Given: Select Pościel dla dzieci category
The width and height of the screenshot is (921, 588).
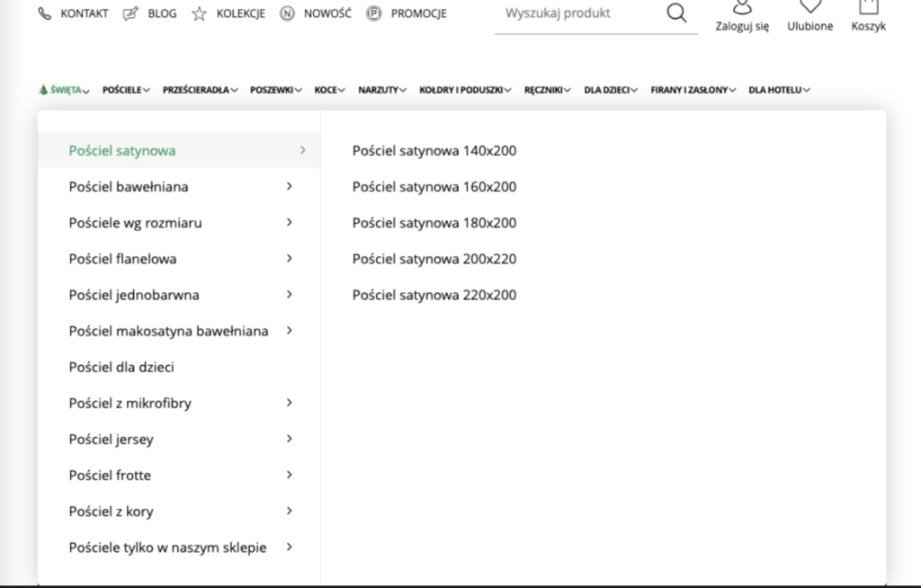Looking at the screenshot, I should (121, 367).
